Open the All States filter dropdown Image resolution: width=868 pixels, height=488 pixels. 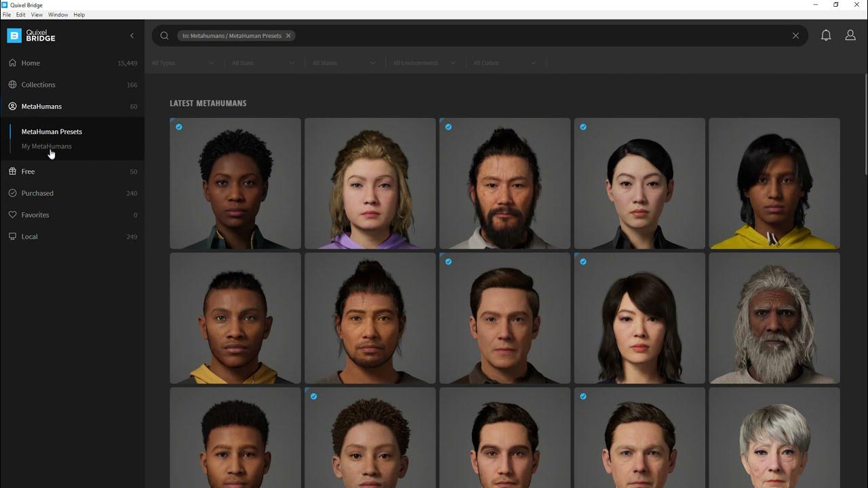[344, 63]
